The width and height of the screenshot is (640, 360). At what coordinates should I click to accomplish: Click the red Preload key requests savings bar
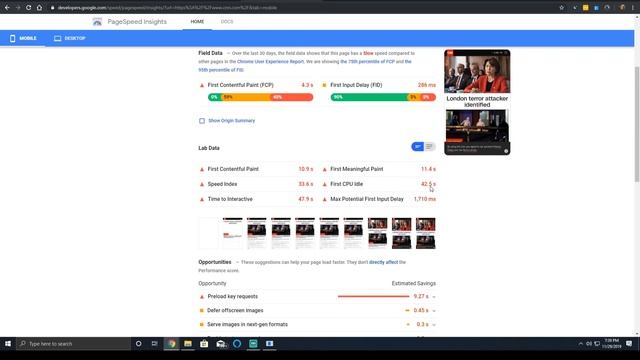[x=373, y=297]
